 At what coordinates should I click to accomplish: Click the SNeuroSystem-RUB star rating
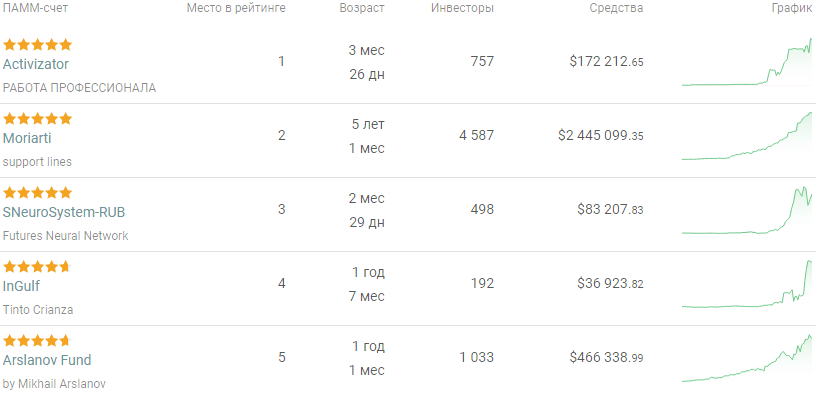tap(37, 193)
